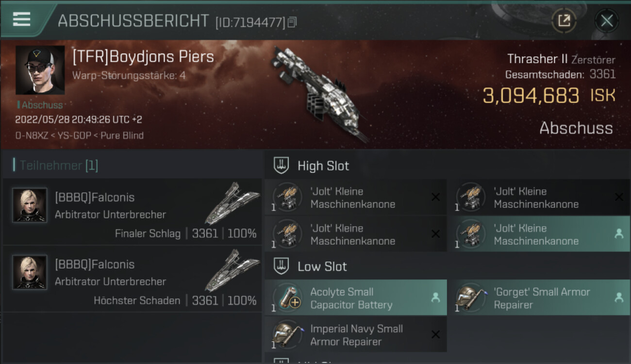Click the share report icon

(x=564, y=20)
